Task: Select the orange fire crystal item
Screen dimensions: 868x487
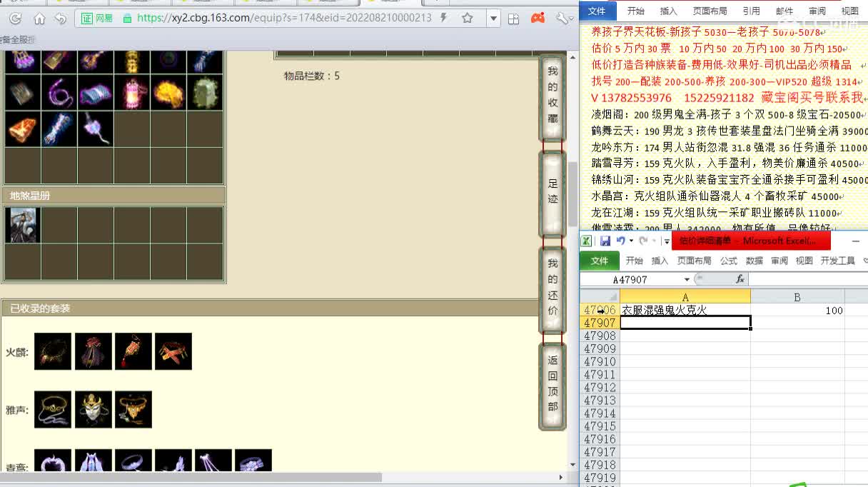Action: click(23, 129)
